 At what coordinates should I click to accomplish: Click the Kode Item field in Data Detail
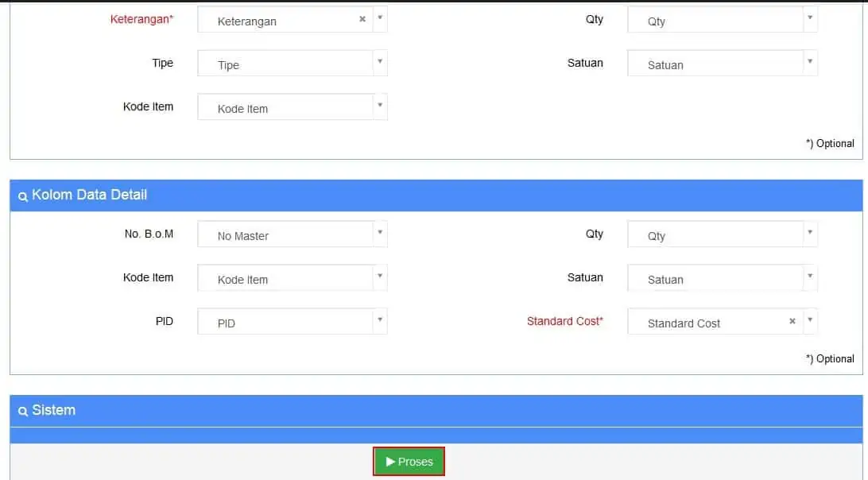(293, 277)
